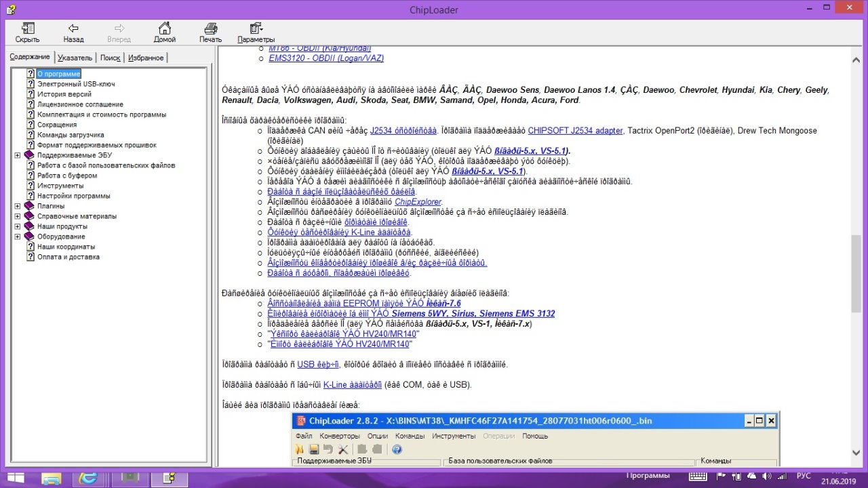
Task: Expand the Оборудование tree node
Action: coord(18,237)
